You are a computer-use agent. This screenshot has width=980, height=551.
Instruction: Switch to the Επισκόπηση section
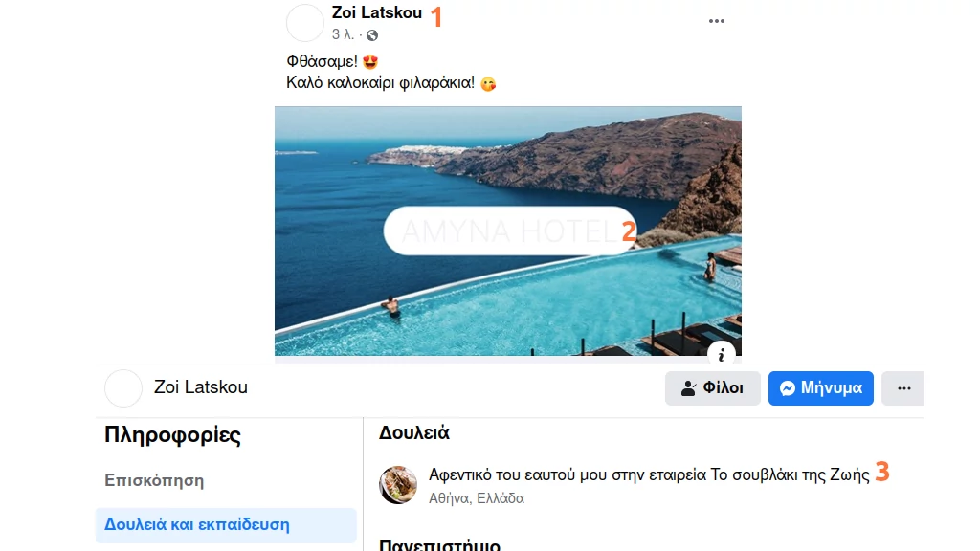click(154, 480)
